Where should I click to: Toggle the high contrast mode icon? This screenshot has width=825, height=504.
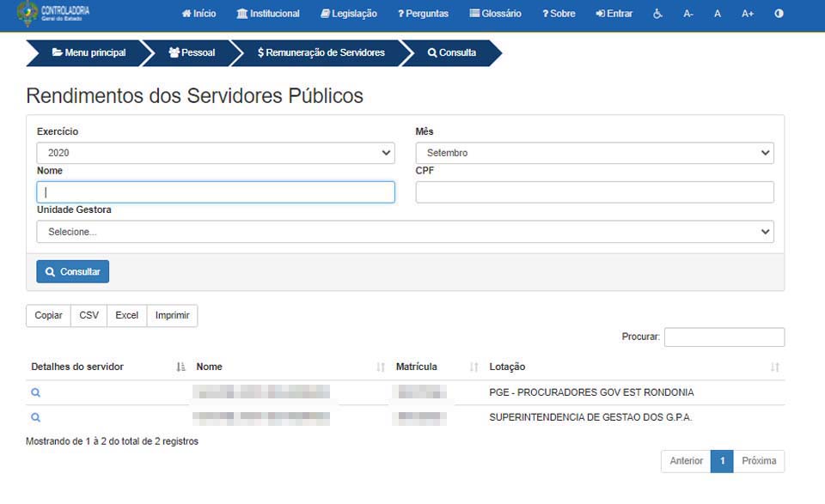(779, 14)
